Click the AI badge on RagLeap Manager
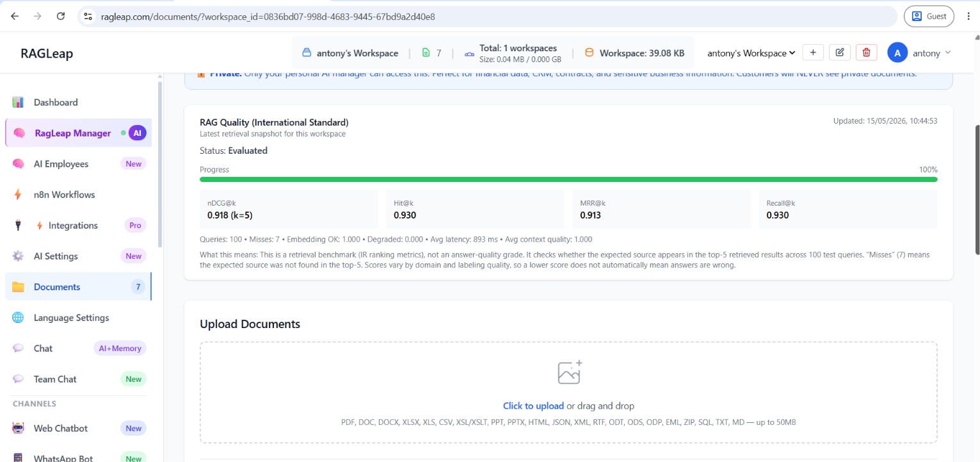Screen dimensions: 980x462 pyautogui.click(x=137, y=133)
